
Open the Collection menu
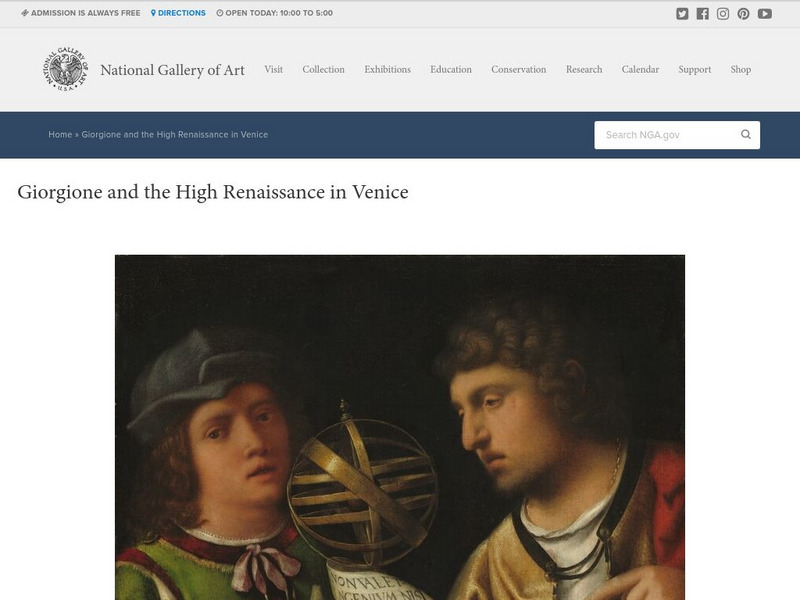(x=323, y=69)
